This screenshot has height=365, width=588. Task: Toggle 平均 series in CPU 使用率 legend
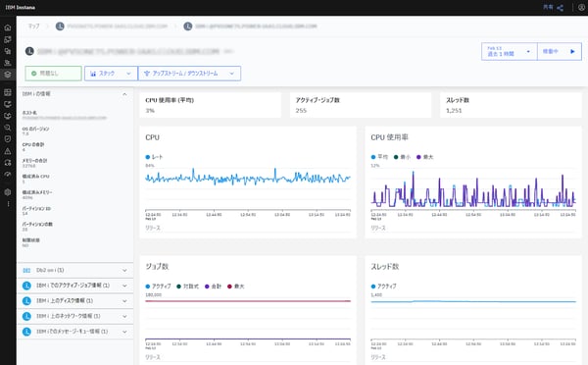(379, 157)
